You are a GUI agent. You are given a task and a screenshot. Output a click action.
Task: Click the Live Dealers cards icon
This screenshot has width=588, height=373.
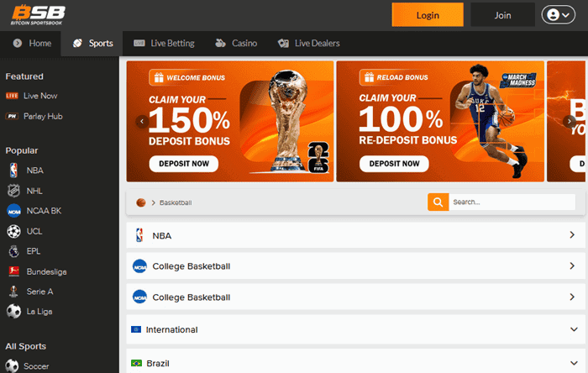283,44
